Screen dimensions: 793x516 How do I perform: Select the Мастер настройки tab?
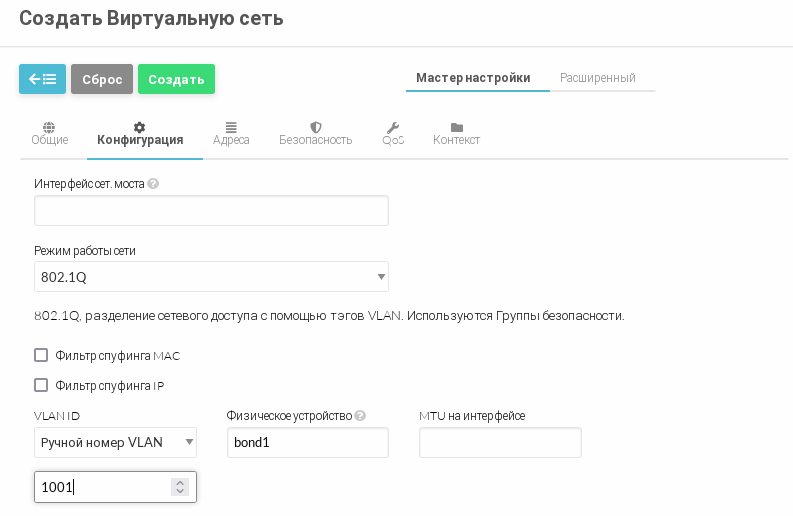(473, 78)
